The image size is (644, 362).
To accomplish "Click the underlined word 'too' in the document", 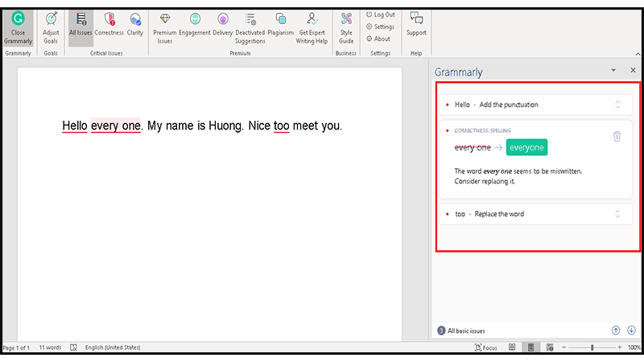I will click(x=281, y=125).
